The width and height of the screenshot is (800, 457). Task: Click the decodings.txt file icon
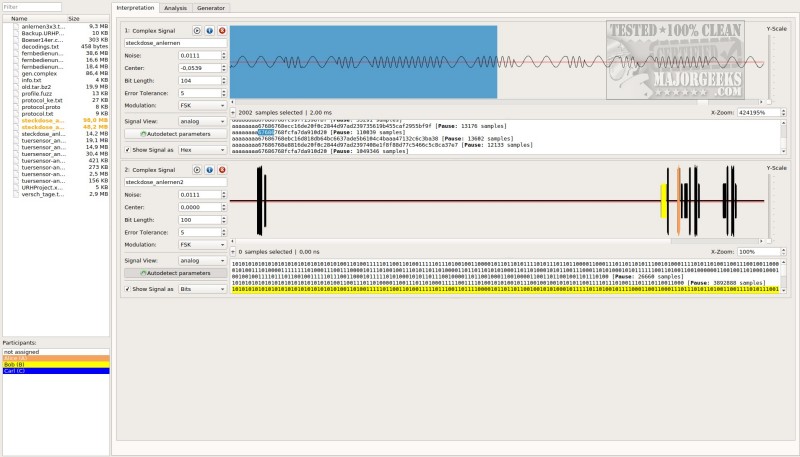click(x=14, y=46)
